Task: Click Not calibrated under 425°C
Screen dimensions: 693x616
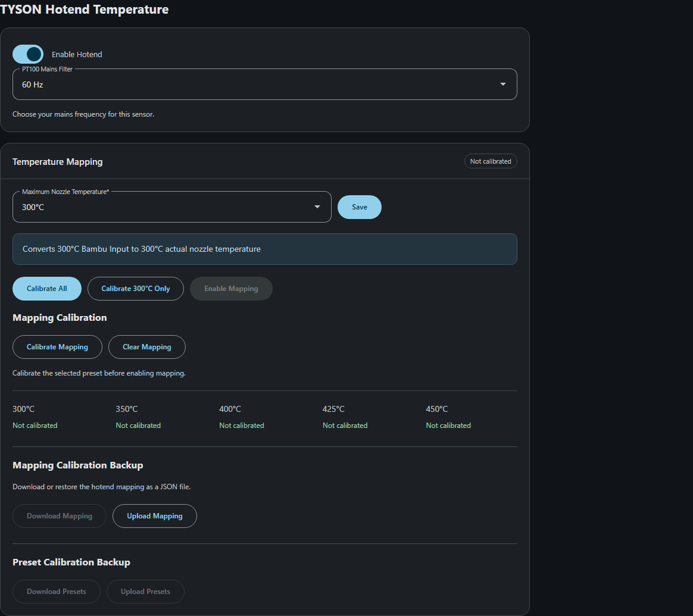Action: coord(345,425)
